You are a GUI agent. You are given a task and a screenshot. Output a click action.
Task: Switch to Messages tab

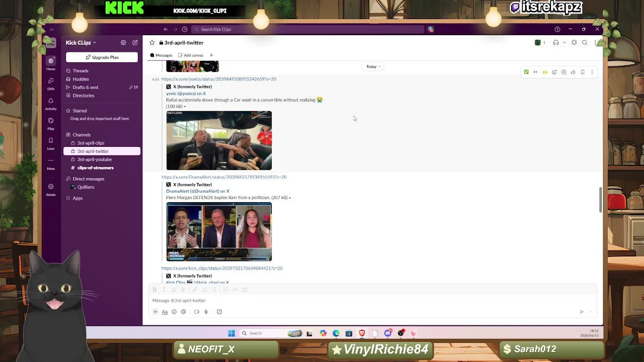click(x=161, y=55)
